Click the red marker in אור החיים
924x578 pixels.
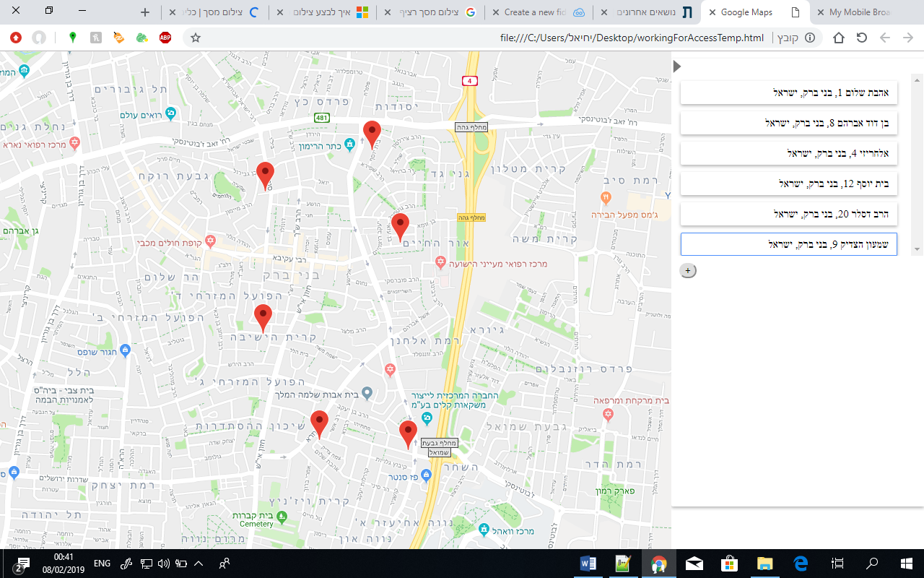[400, 227]
